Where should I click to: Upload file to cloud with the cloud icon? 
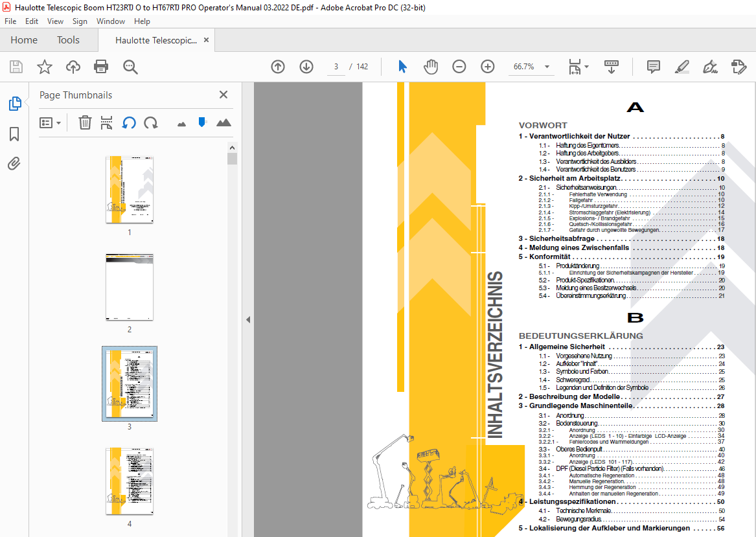pyautogui.click(x=73, y=67)
